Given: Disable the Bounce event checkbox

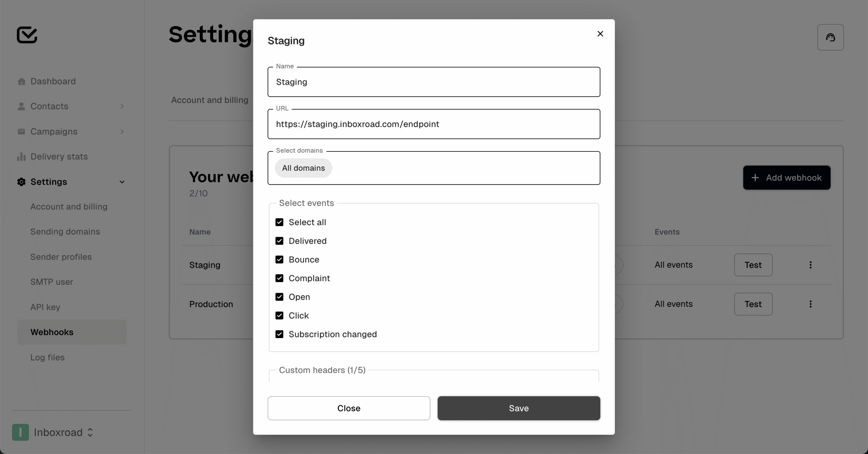Looking at the screenshot, I should pos(279,259).
